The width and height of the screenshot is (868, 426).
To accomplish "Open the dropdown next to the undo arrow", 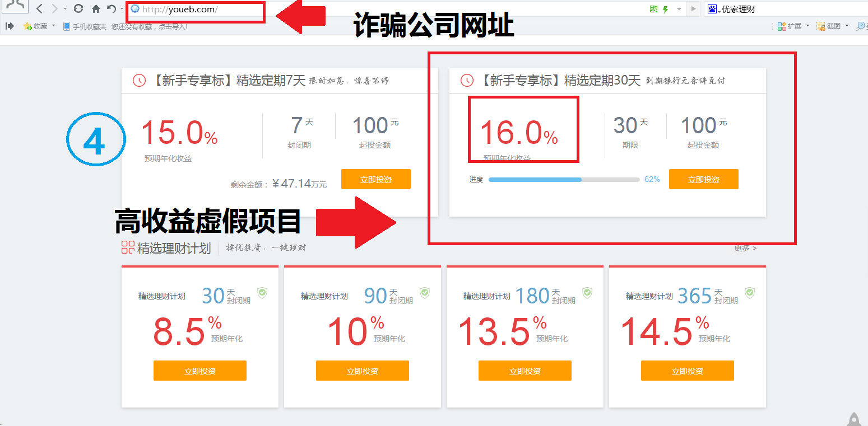I will [121, 10].
